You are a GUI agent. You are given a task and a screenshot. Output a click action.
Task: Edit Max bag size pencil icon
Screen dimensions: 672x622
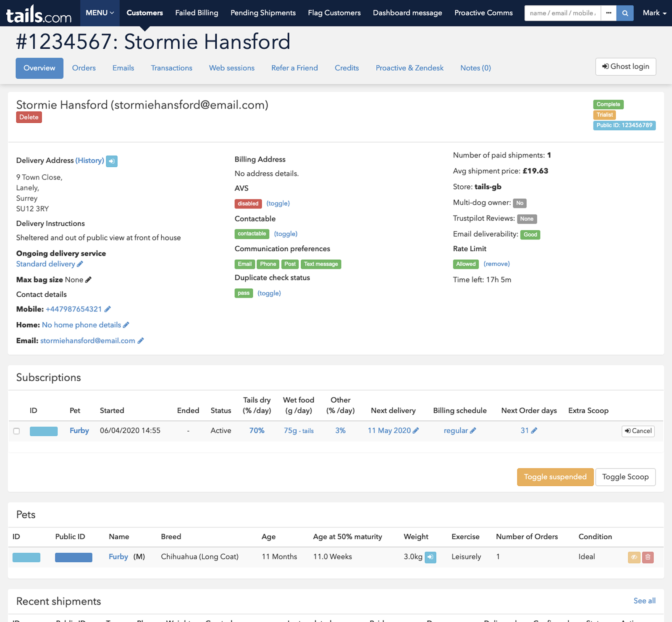[x=88, y=280]
